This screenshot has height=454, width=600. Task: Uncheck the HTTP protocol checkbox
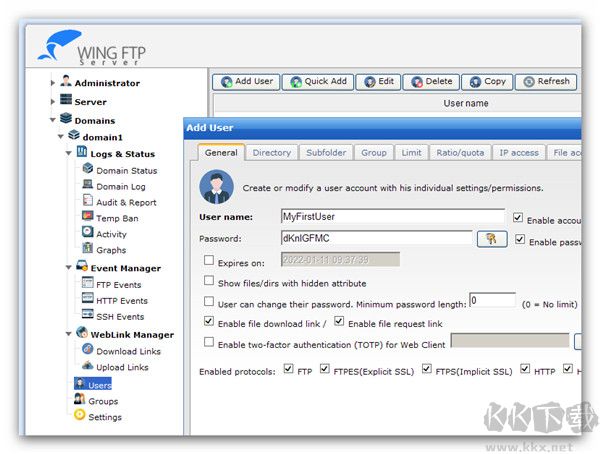coord(525,369)
